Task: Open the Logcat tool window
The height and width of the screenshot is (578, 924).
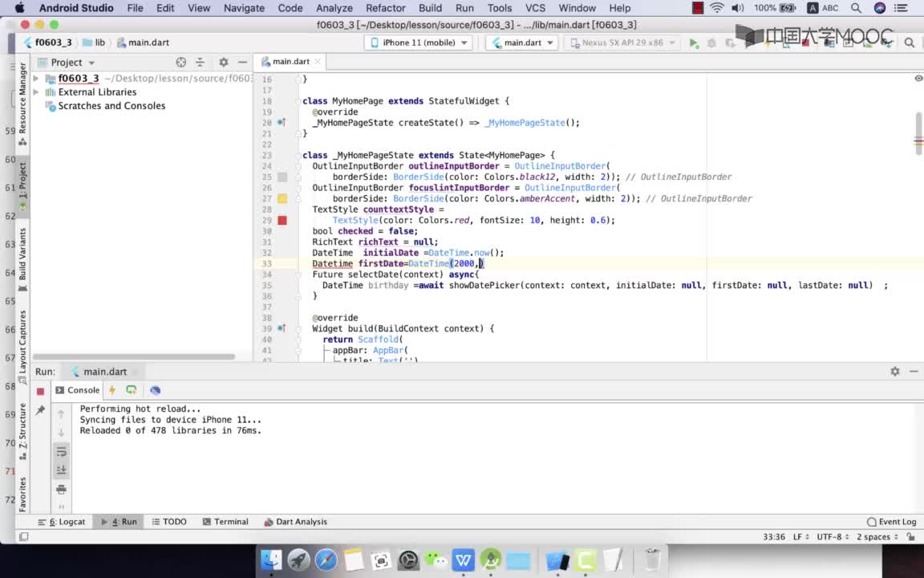Action: (61, 522)
